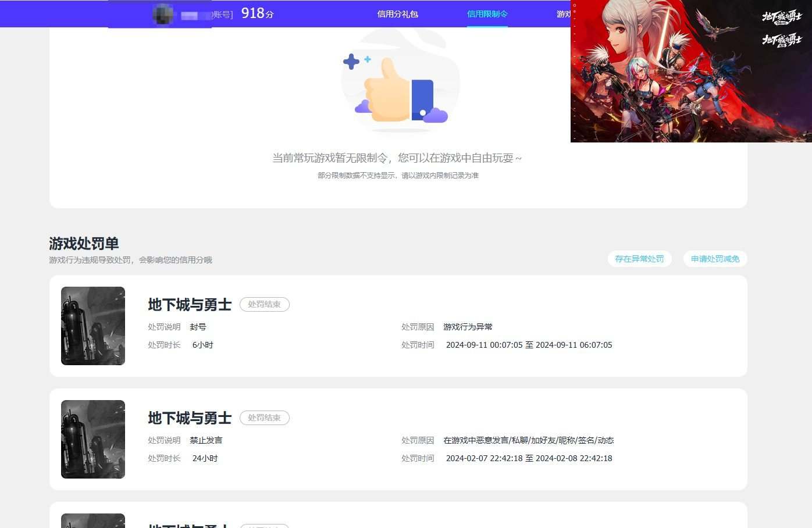Click the blurred user avatar in header
Image resolution: width=812 pixels, height=528 pixels.
(x=163, y=13)
